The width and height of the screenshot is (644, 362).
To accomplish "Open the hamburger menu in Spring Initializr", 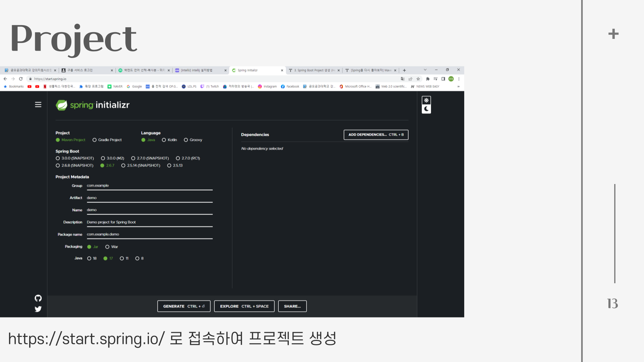I will click(38, 105).
